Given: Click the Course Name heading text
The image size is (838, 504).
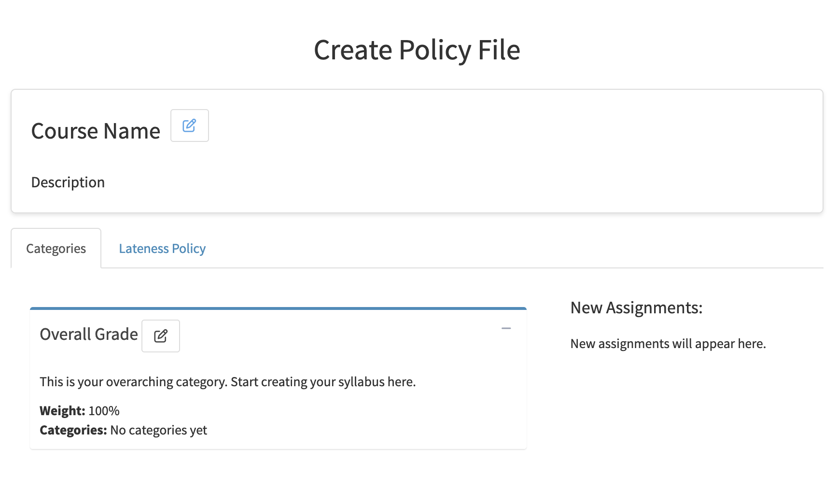Looking at the screenshot, I should [96, 131].
